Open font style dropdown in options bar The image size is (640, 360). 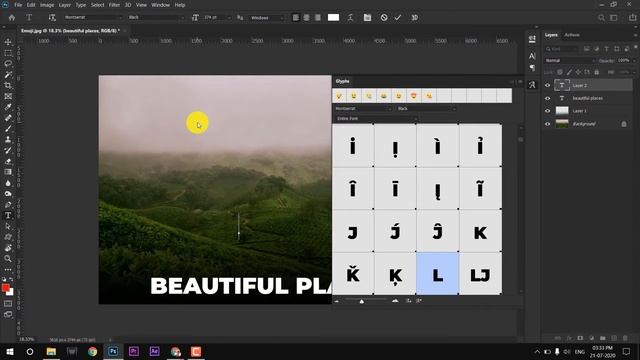156,18
